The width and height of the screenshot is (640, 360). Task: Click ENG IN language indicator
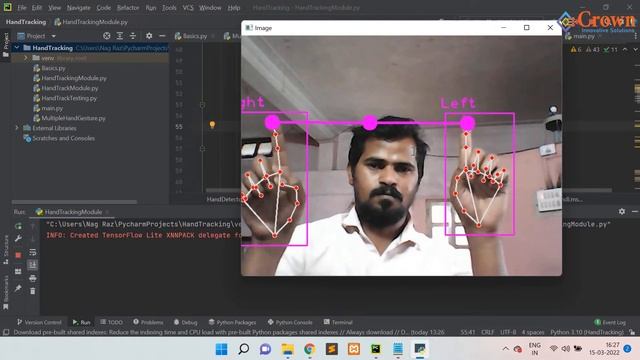534,349
